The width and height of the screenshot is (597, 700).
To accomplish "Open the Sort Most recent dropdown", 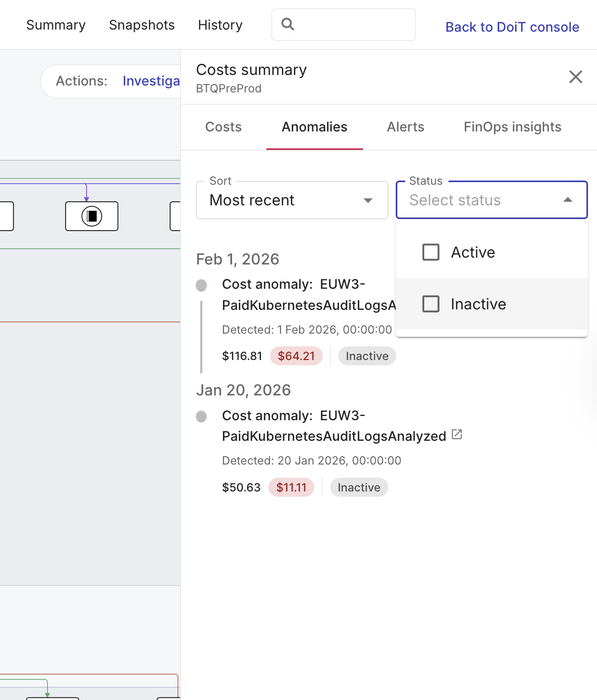I will point(292,200).
